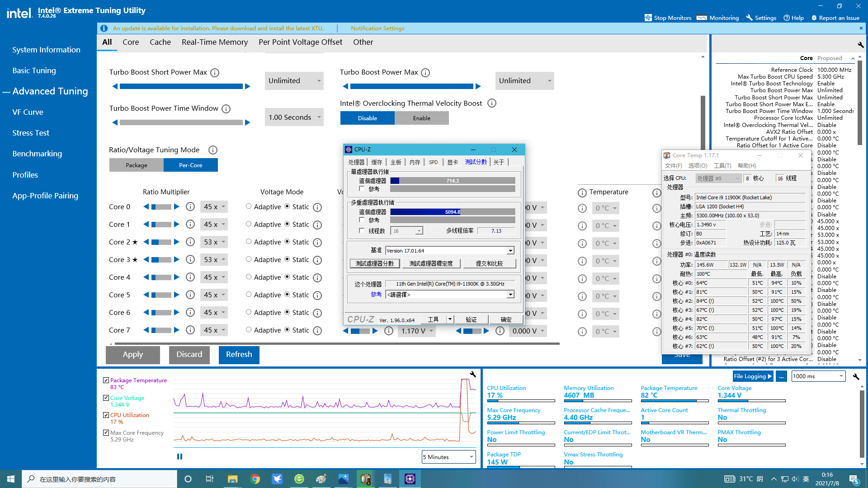Switch to Cache tab
Image resolution: width=868 pixels, height=488 pixels.
(x=160, y=42)
